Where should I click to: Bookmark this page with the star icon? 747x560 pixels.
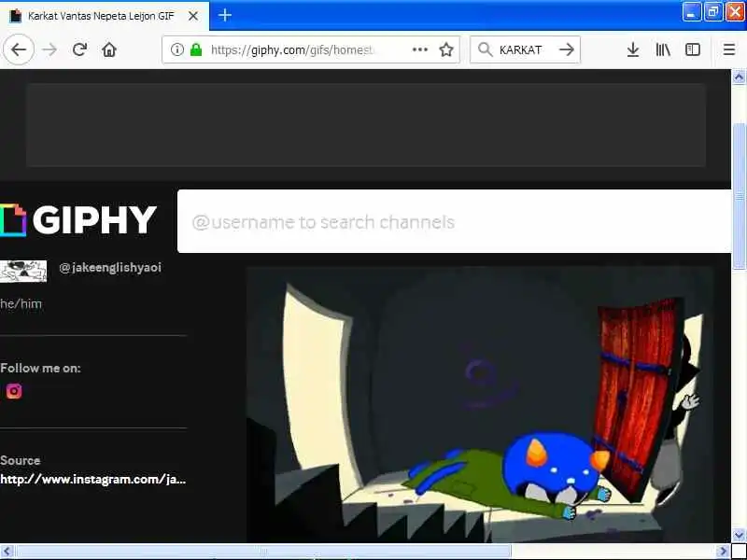click(446, 49)
